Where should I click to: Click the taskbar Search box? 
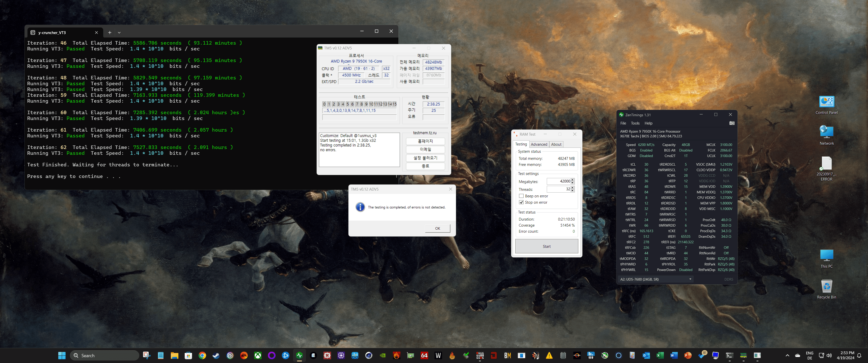(104, 355)
